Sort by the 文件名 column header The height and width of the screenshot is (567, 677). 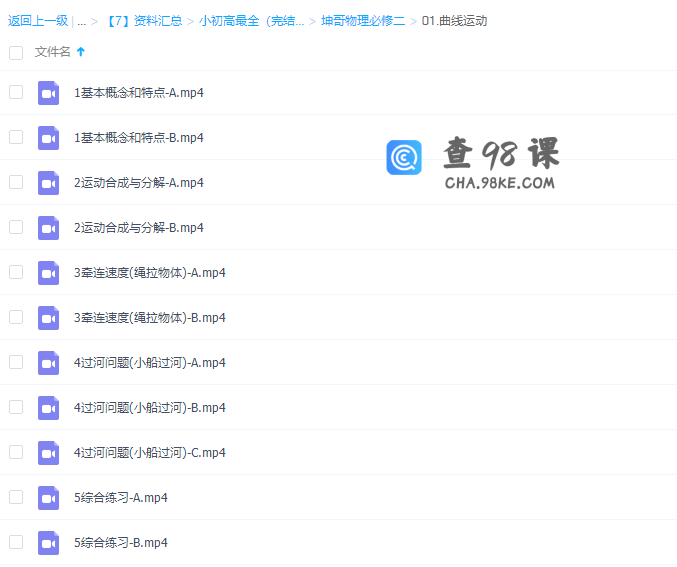(x=52, y=52)
